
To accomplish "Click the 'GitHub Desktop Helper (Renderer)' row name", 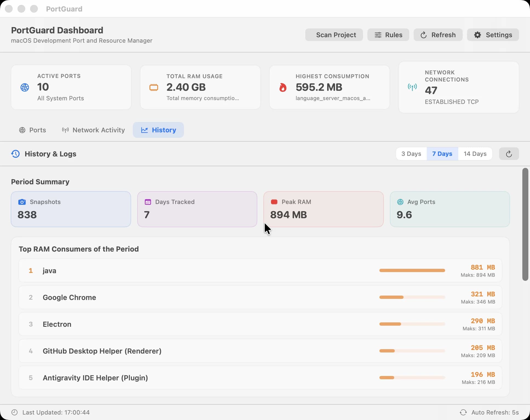I will pyautogui.click(x=102, y=351).
